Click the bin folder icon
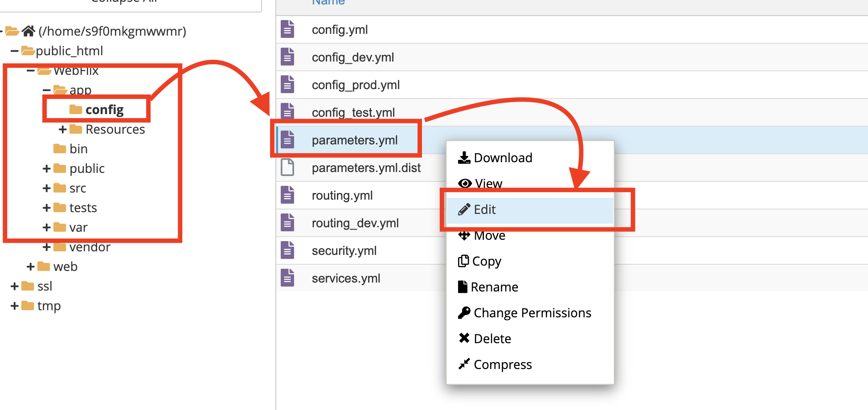 (60, 149)
